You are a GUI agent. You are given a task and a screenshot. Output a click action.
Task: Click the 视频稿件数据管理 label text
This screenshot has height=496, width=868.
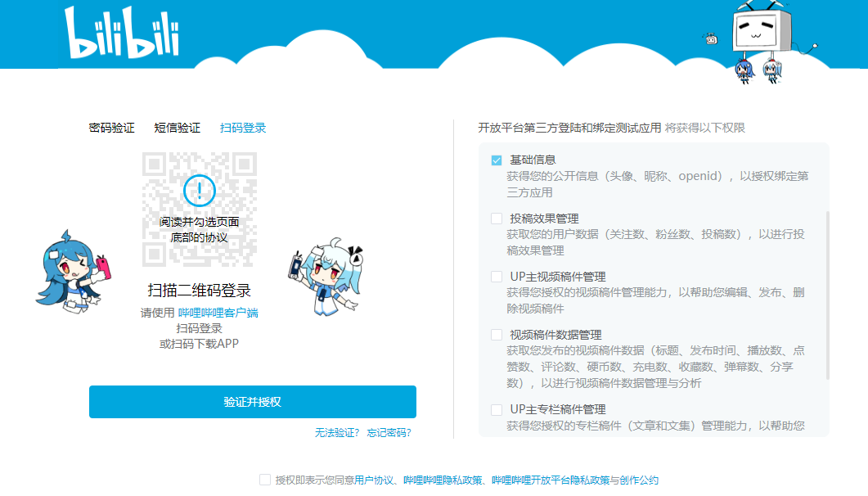coord(555,335)
